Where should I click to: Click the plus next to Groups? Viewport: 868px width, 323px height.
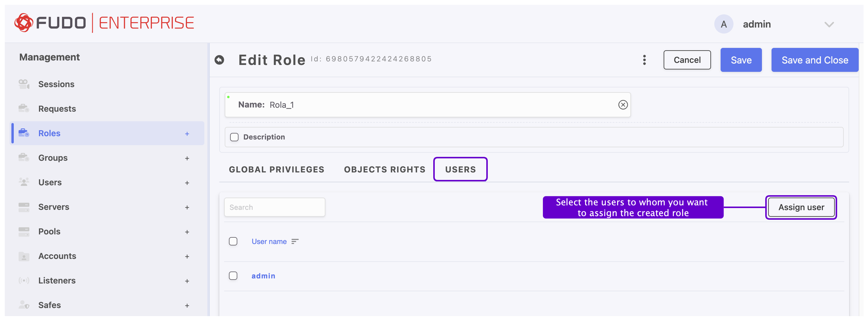(187, 158)
